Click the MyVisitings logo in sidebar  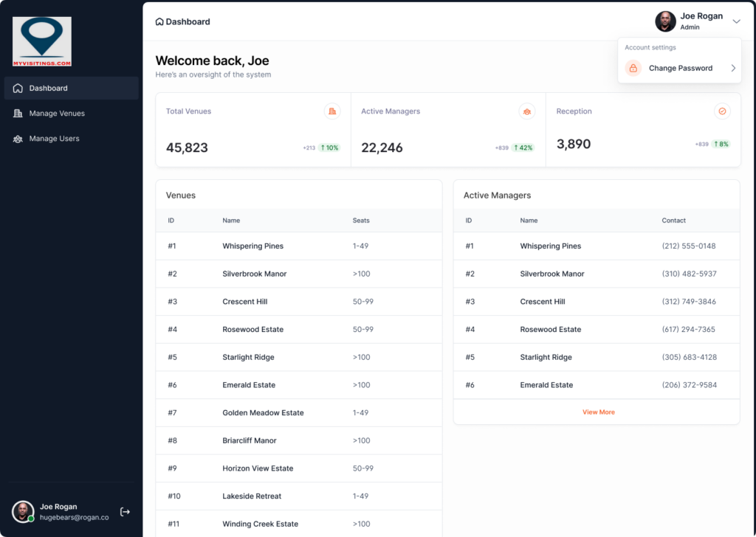click(42, 42)
